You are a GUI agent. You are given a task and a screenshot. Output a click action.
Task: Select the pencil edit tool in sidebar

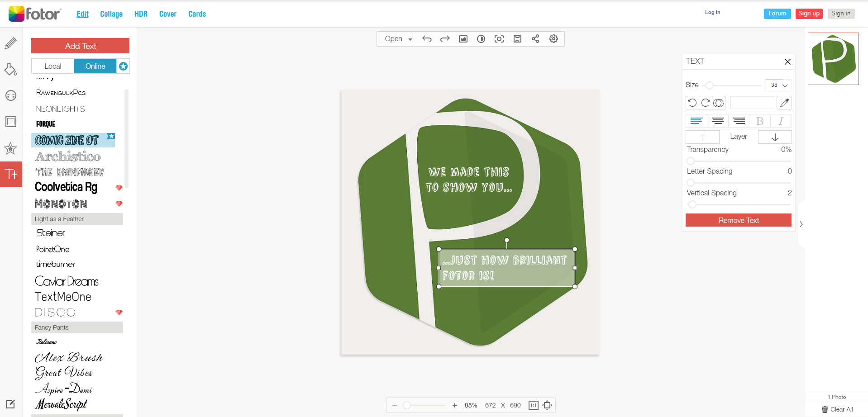[11, 43]
